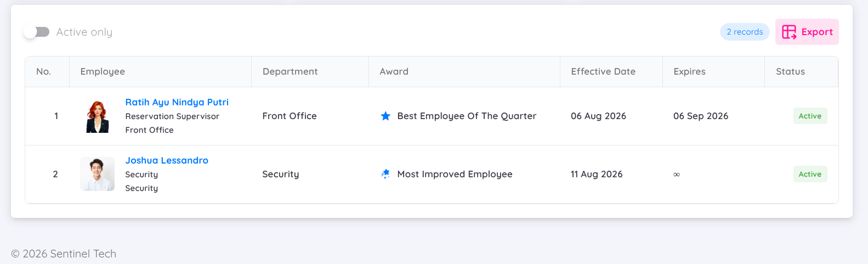
Task: Sort by the Award column header
Action: [394, 71]
